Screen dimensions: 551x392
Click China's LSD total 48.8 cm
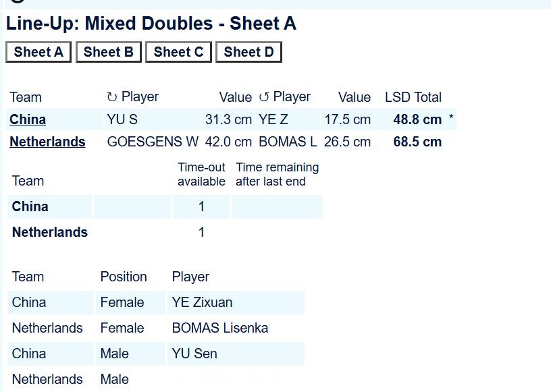pyautogui.click(x=417, y=119)
